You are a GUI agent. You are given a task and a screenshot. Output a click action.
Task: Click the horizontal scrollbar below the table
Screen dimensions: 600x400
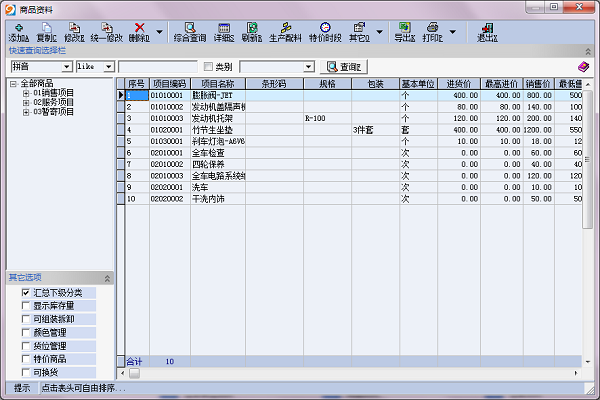coord(350,372)
